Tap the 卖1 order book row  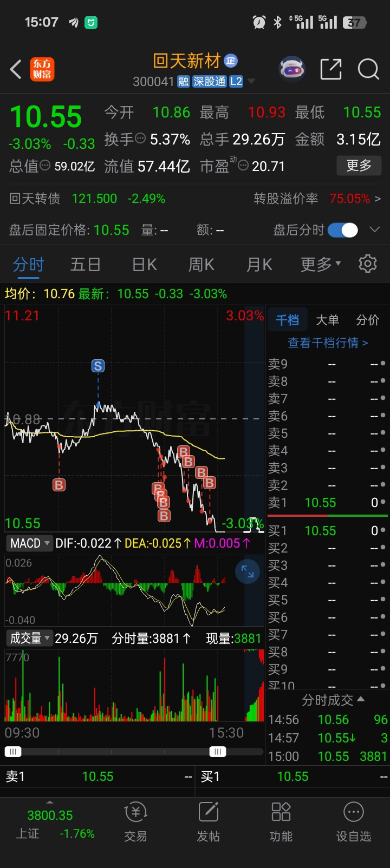click(327, 503)
